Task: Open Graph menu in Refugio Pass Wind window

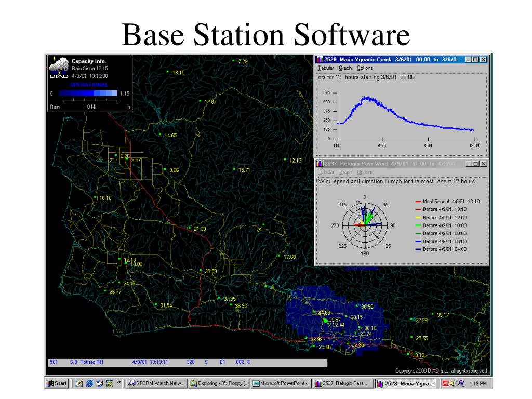Action: [345, 172]
